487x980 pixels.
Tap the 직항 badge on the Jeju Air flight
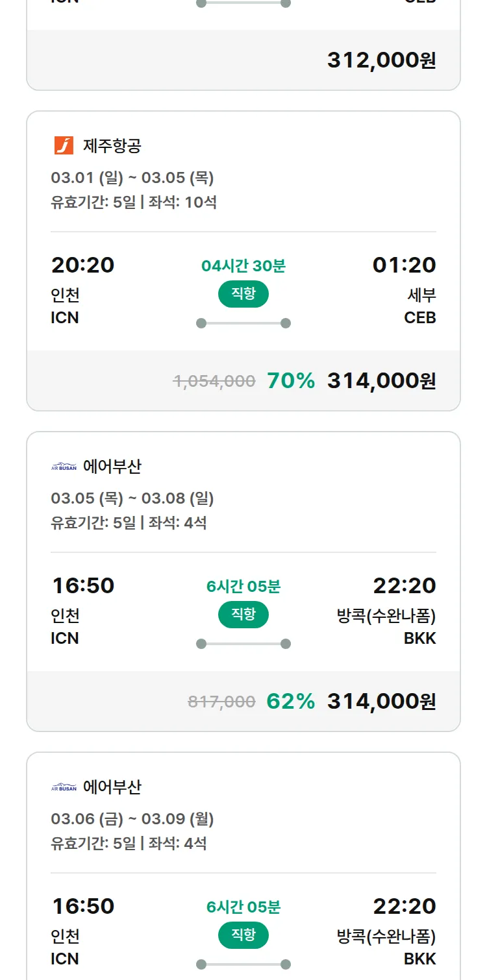(243, 294)
